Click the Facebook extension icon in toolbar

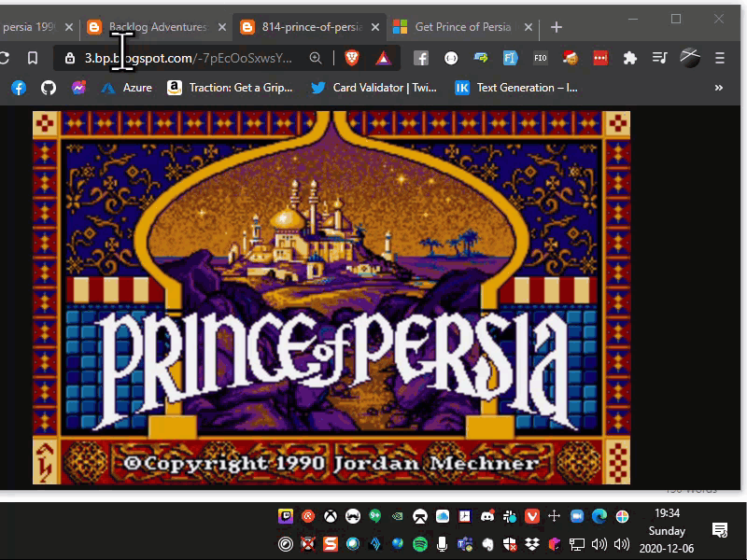421,58
